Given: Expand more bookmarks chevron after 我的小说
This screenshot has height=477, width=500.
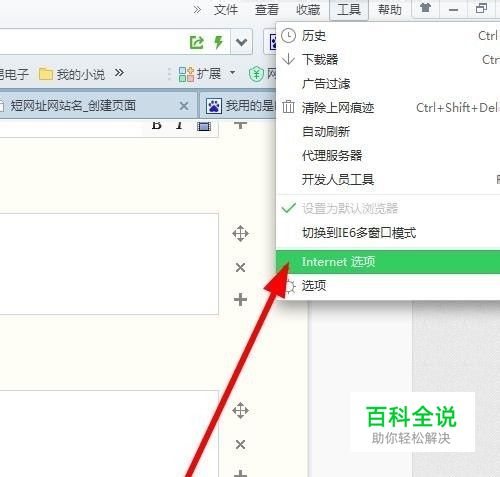Looking at the screenshot, I should pyautogui.click(x=119, y=72).
